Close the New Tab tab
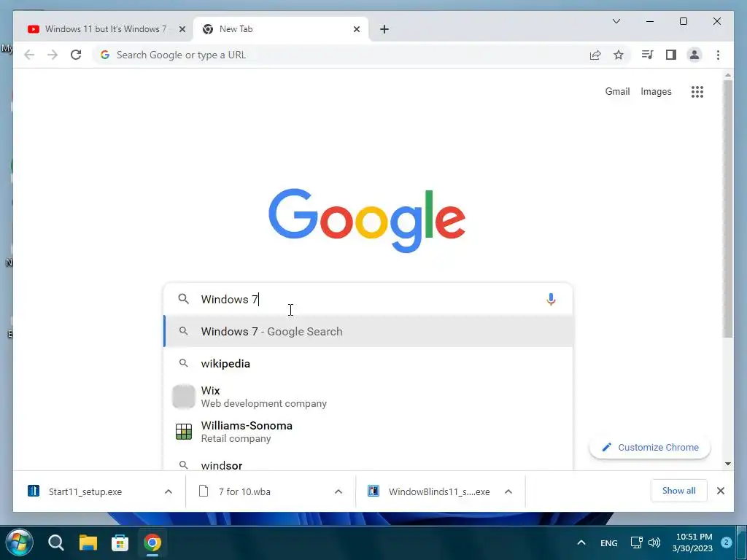 pyautogui.click(x=356, y=29)
